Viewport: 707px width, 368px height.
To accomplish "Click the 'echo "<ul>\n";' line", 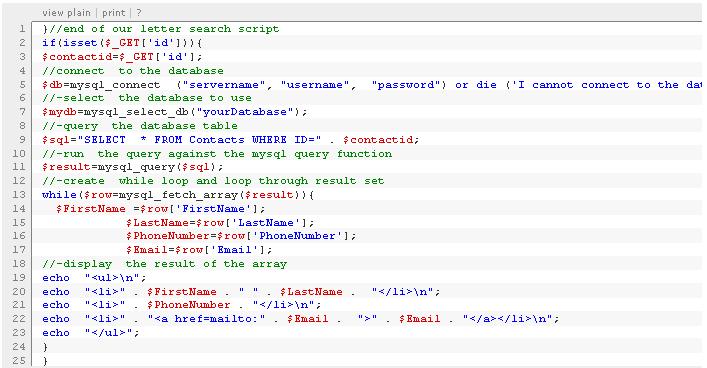I will tap(94, 278).
